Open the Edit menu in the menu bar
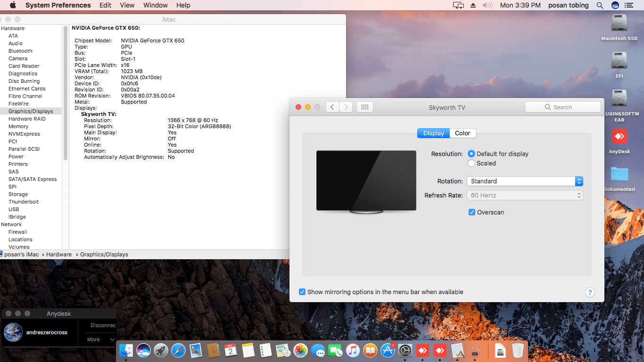Screen dimensions: 644x362 tap(105, 5)
